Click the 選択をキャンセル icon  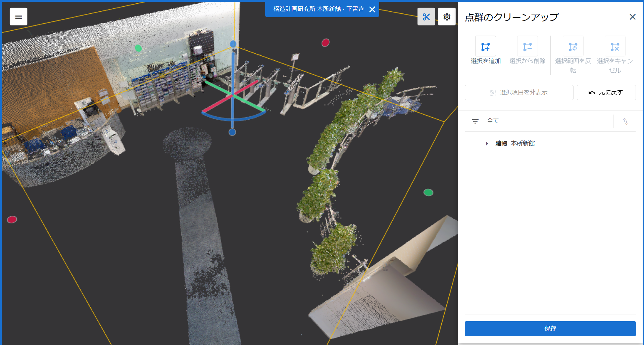(x=615, y=46)
